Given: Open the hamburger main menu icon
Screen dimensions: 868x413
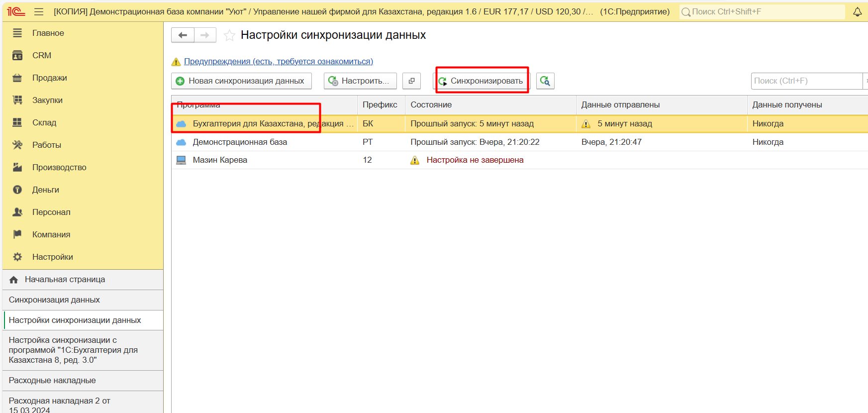Looking at the screenshot, I should (x=39, y=12).
